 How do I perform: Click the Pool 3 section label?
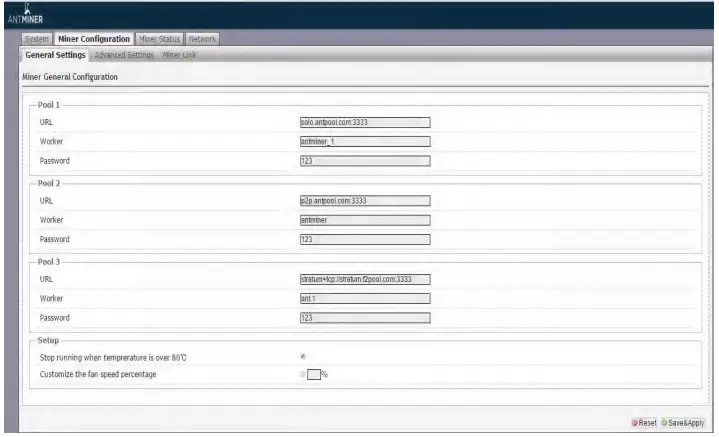pos(49,262)
